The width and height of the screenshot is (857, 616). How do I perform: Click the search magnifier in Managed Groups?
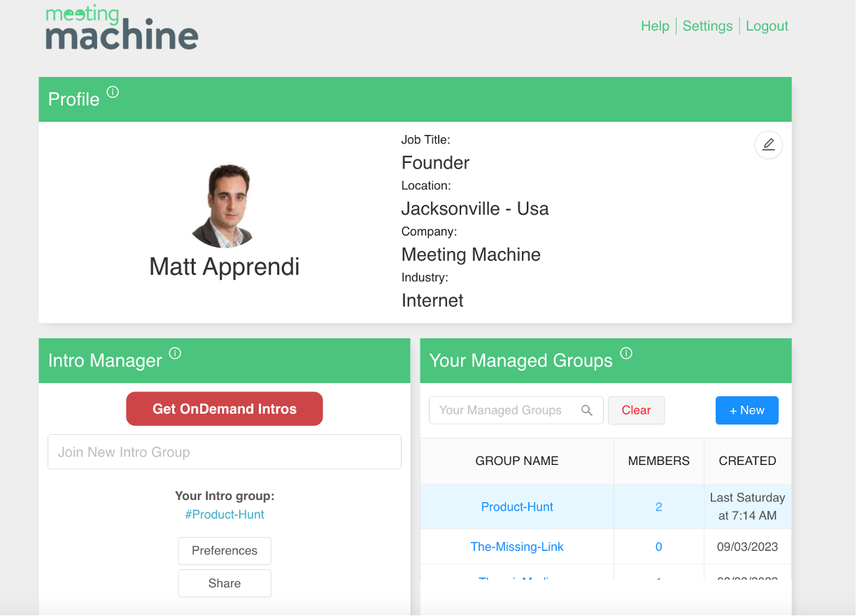(587, 410)
